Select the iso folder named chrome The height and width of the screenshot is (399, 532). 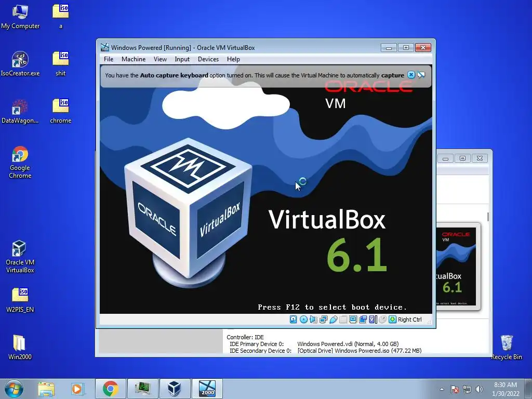pos(61,111)
